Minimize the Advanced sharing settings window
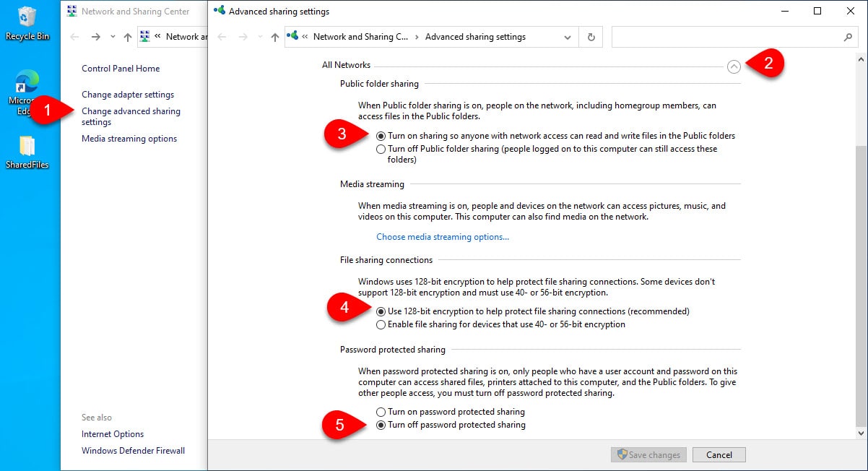This screenshot has height=471, width=868. pos(784,11)
